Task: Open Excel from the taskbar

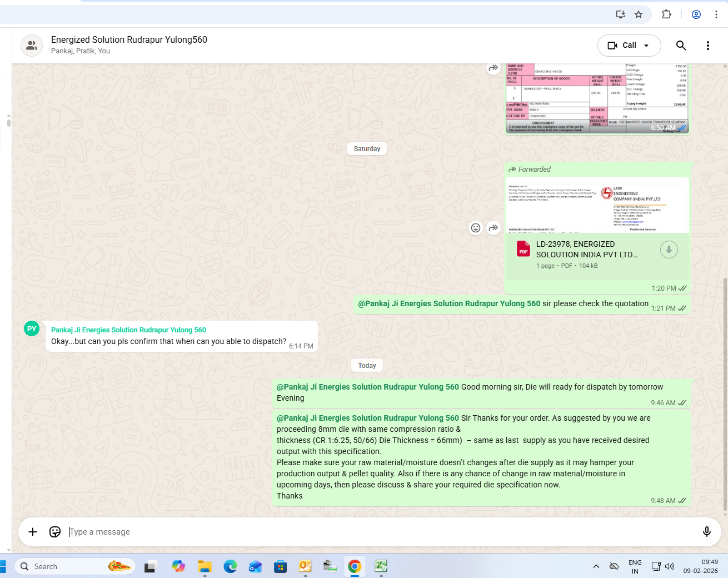Action: pos(381,566)
